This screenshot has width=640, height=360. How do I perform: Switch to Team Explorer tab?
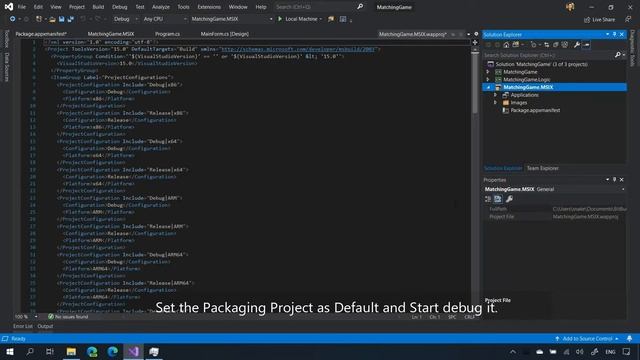pos(542,168)
